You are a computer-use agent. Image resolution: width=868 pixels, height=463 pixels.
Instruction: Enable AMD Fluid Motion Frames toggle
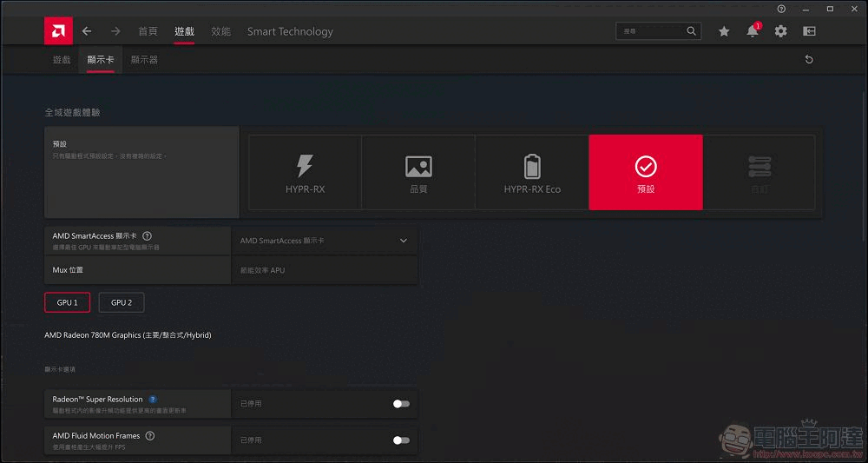[401, 440]
